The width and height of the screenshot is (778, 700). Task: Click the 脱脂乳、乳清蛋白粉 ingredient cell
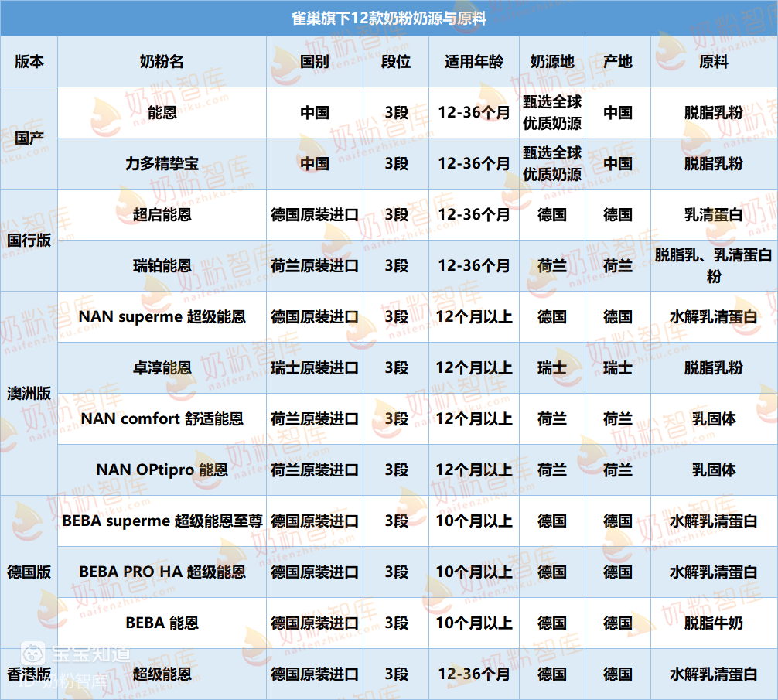click(714, 266)
